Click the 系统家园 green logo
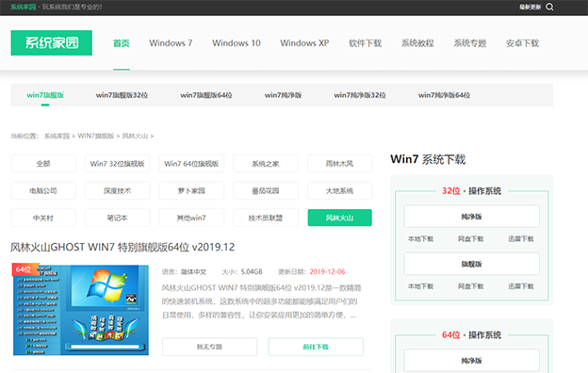This screenshot has width=588, height=373. pyautogui.click(x=52, y=42)
